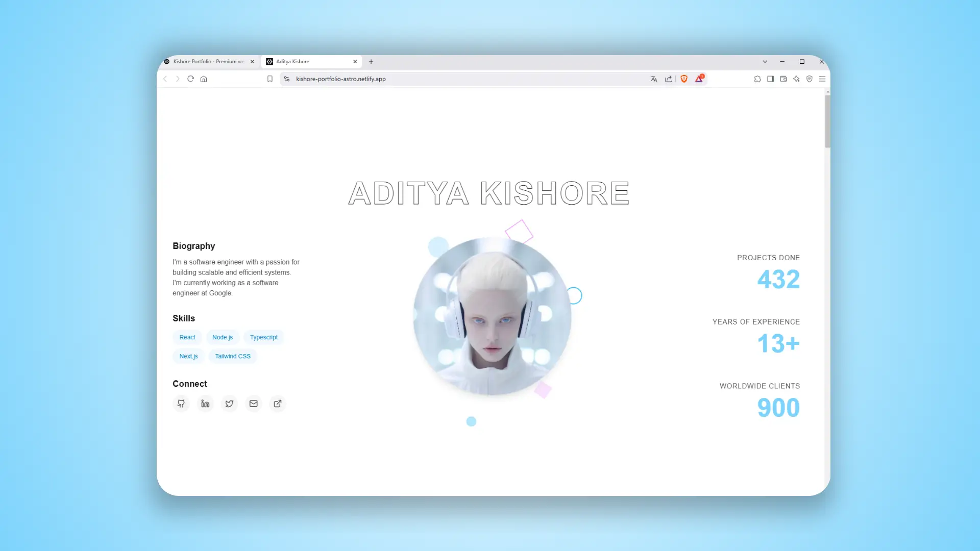Click the email envelope icon under Connect
Screen dimensions: 980x551
(x=254, y=404)
